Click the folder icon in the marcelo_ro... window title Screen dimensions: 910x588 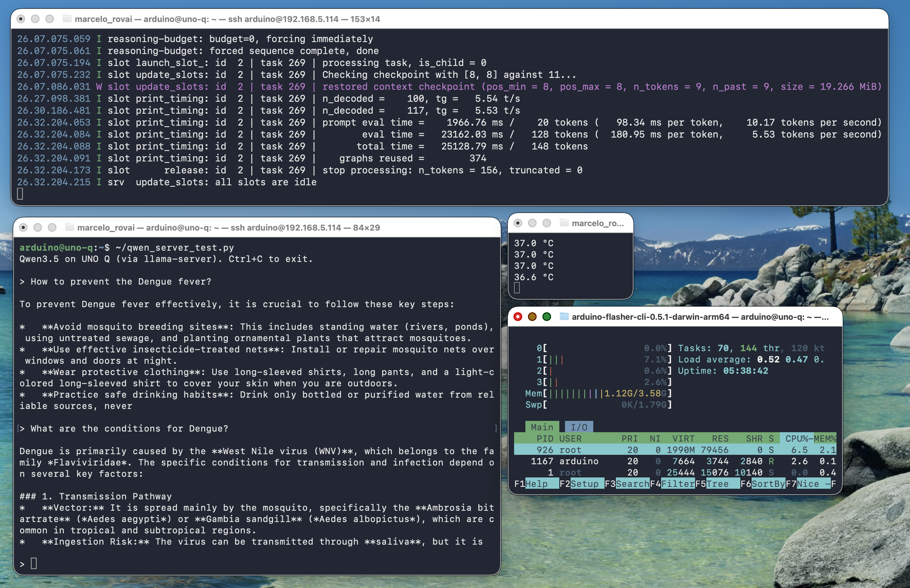(564, 223)
